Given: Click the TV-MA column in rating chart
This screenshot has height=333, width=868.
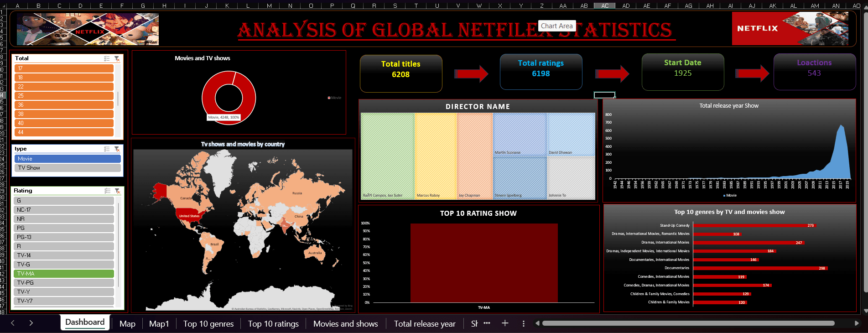Looking at the screenshot, I should click(484, 263).
